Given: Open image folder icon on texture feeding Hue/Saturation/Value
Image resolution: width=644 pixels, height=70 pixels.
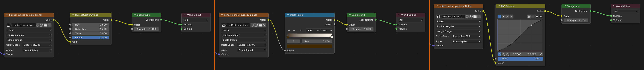Looking at the screenshot, I should (x=45, y=25).
